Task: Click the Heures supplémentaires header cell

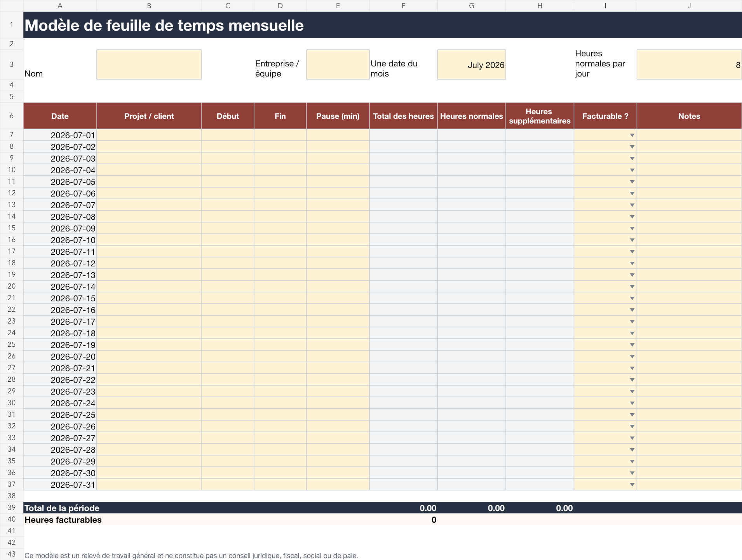Action: pos(540,116)
